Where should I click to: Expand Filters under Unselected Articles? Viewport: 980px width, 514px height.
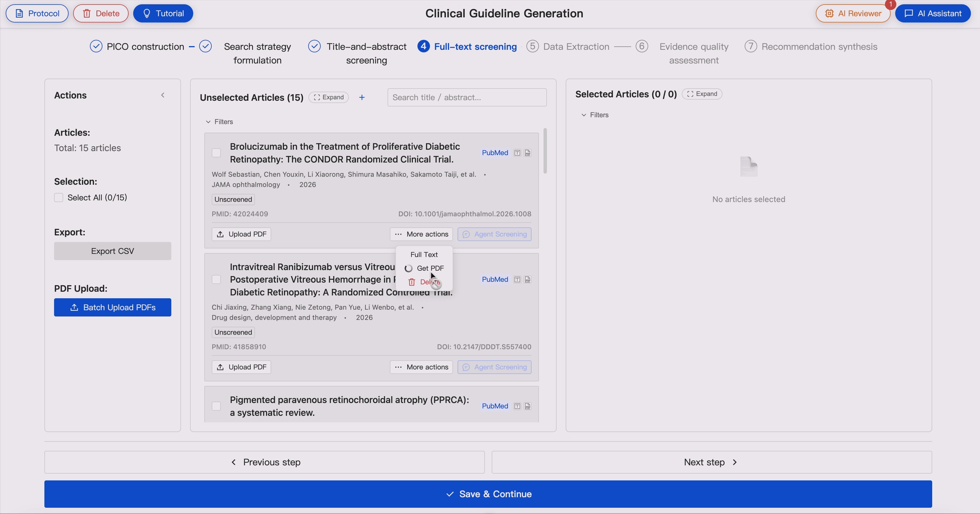point(219,122)
